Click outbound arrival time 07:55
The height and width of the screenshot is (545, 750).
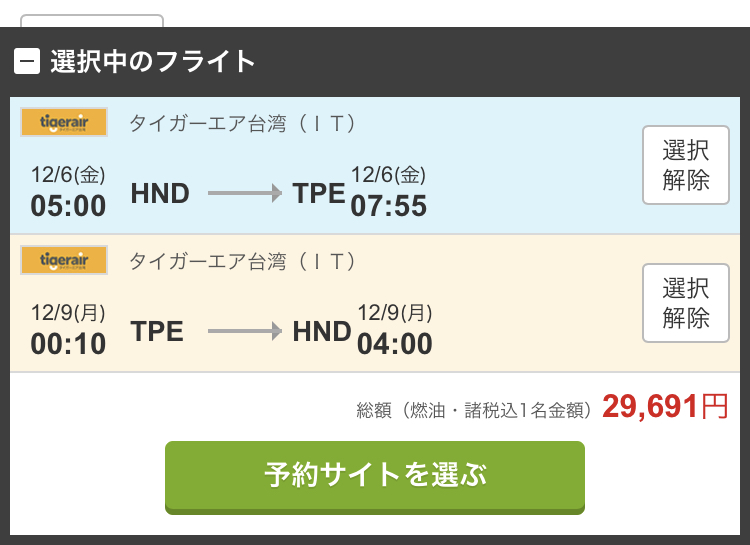tap(388, 206)
